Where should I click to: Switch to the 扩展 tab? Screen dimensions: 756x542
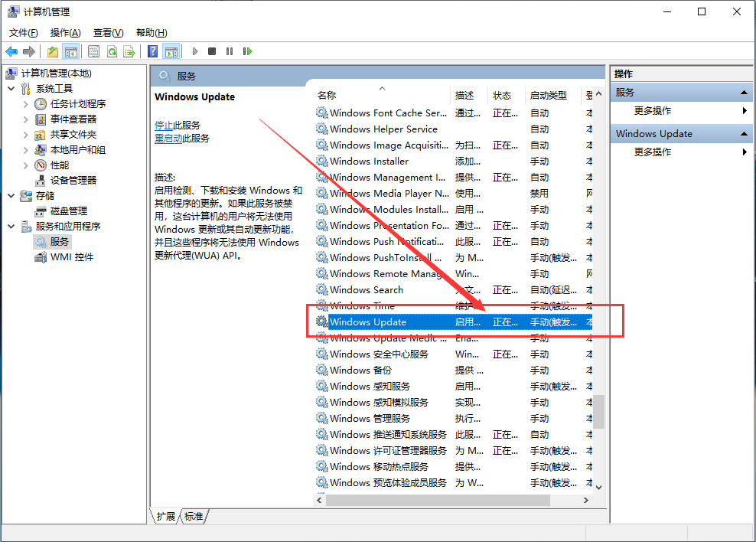pos(165,517)
